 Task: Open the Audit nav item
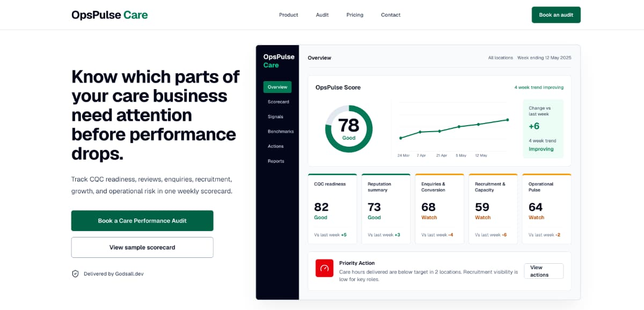[322, 15]
